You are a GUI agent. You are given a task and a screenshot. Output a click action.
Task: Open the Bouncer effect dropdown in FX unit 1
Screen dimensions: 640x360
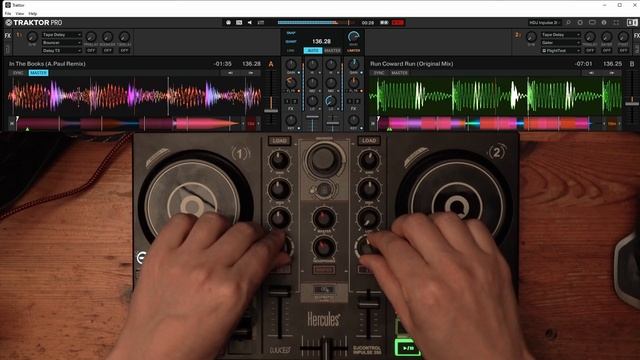[62, 42]
